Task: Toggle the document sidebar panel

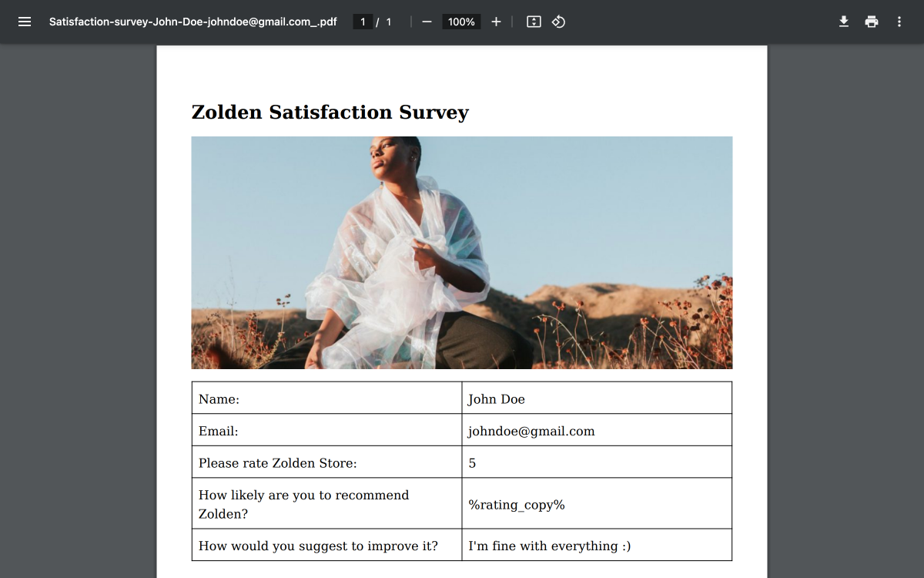Action: point(25,22)
